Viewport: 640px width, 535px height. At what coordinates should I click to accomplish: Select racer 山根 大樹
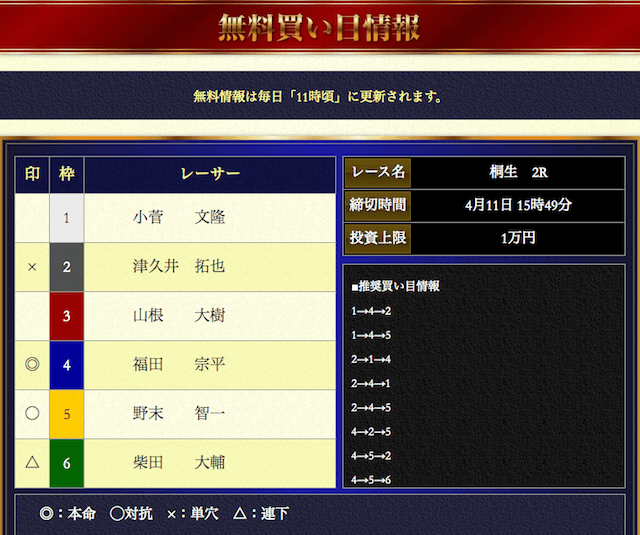(x=179, y=315)
